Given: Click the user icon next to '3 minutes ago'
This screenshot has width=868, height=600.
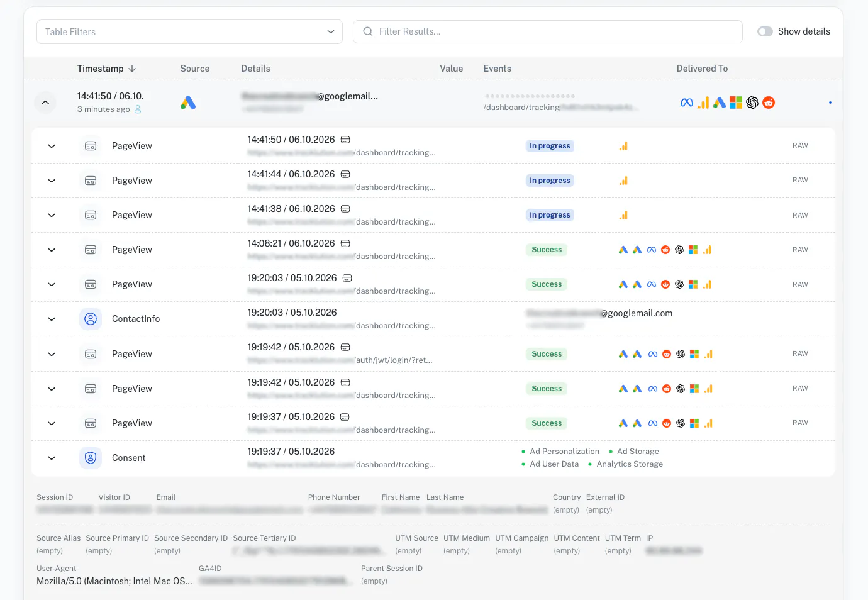Looking at the screenshot, I should (138, 109).
